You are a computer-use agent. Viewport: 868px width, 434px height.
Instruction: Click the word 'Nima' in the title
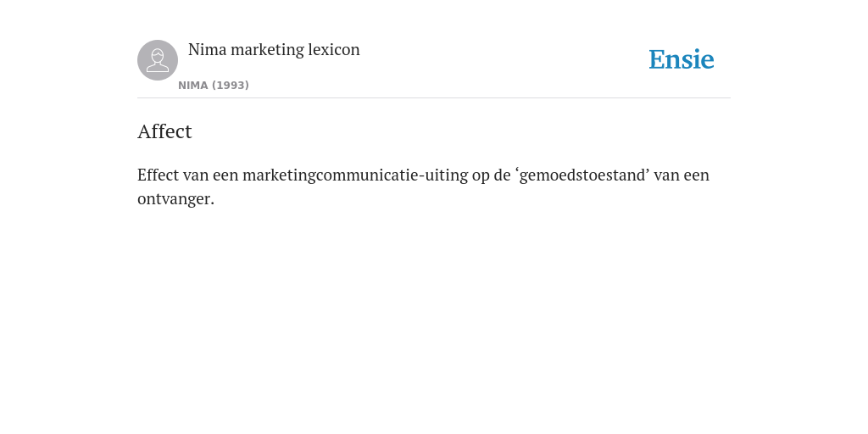(x=208, y=50)
